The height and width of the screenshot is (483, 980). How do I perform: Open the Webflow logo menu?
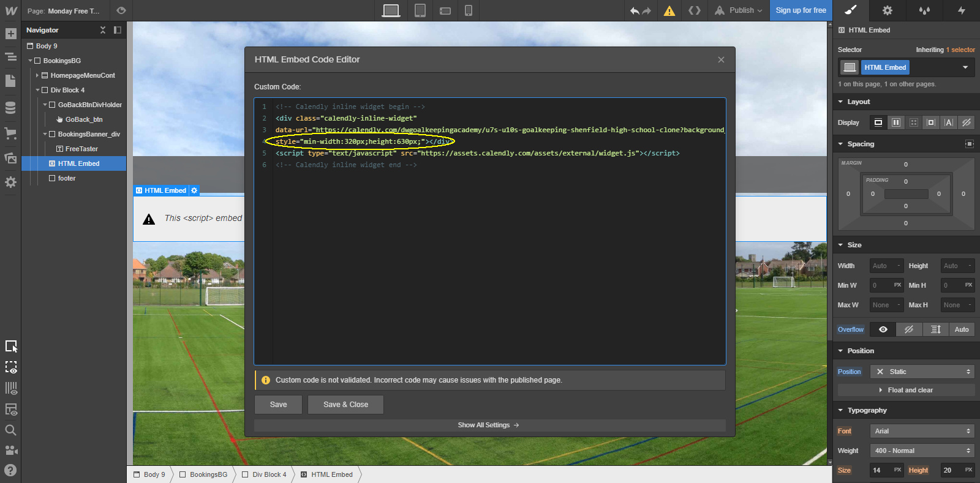tap(10, 10)
